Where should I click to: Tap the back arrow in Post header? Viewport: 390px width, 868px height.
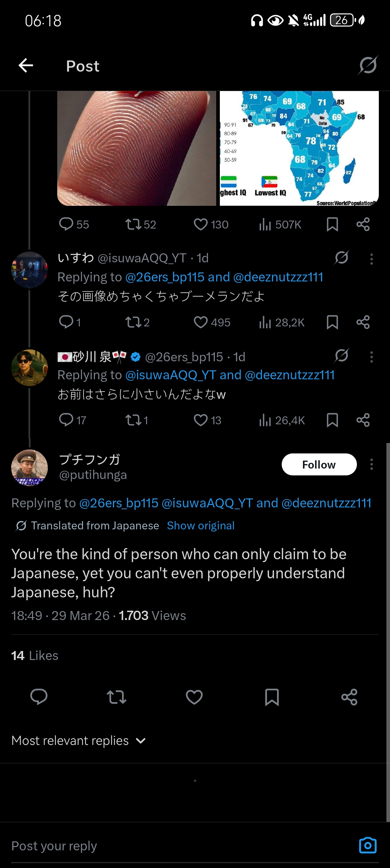(x=26, y=65)
